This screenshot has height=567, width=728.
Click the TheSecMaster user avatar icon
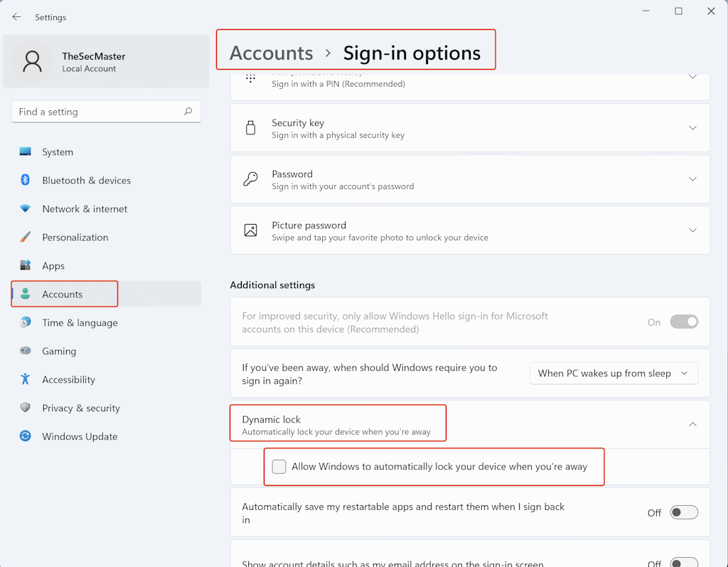coord(33,61)
